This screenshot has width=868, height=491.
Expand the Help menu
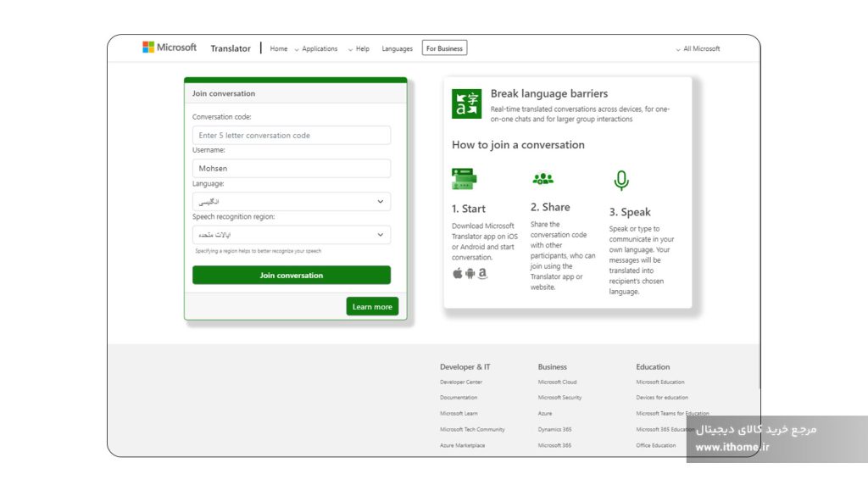pos(359,48)
